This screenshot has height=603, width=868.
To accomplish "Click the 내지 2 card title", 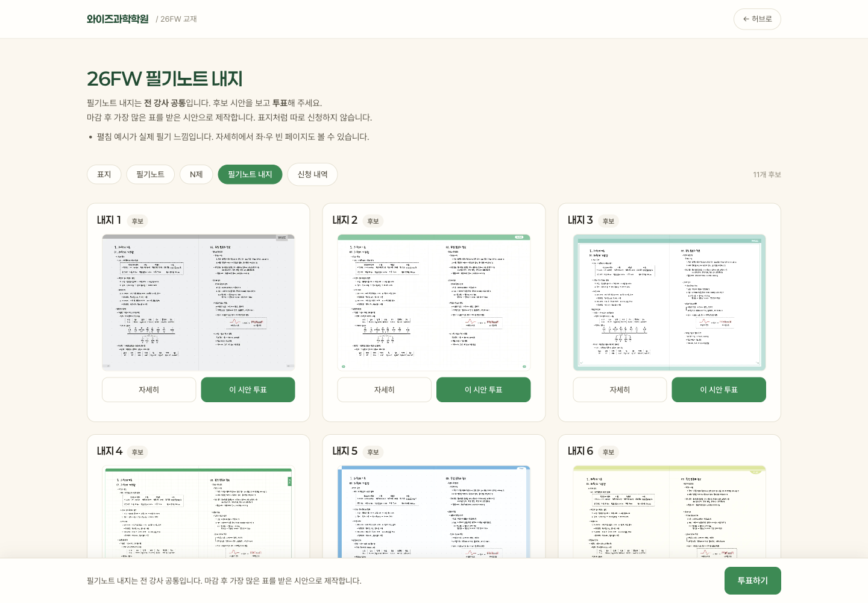I will 345,220.
